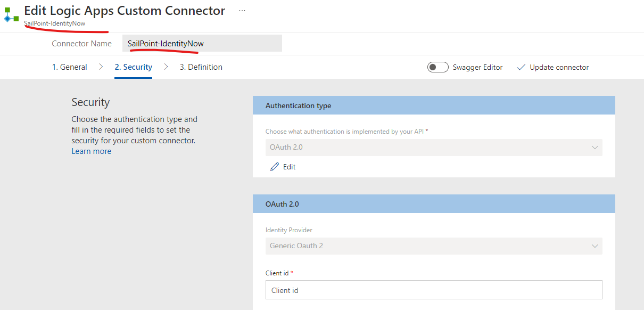The image size is (644, 310).
Task: Go to the 1. General step
Action: coord(69,67)
